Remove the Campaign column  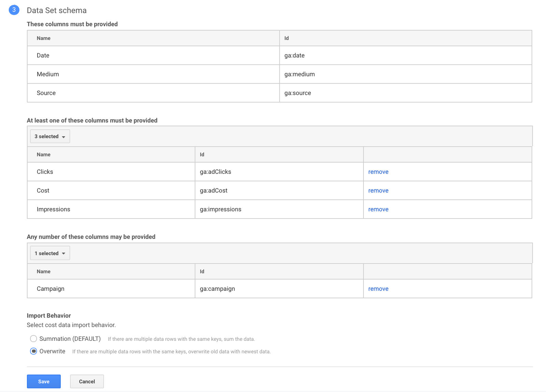click(378, 289)
